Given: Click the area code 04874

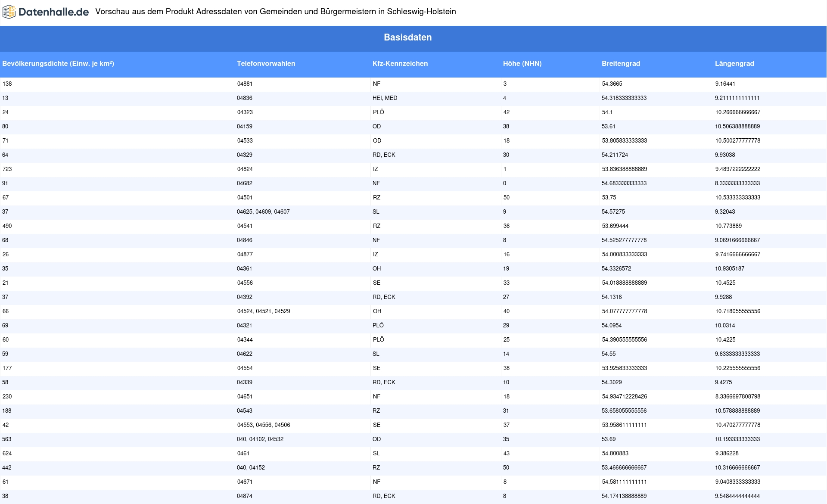Looking at the screenshot, I should pyautogui.click(x=245, y=496).
